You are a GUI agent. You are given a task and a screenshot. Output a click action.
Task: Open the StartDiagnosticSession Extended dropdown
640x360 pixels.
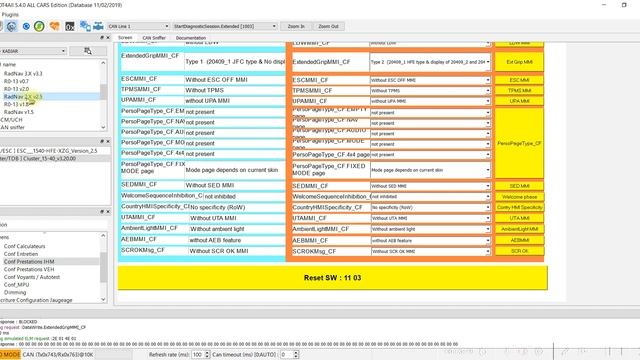click(x=225, y=26)
